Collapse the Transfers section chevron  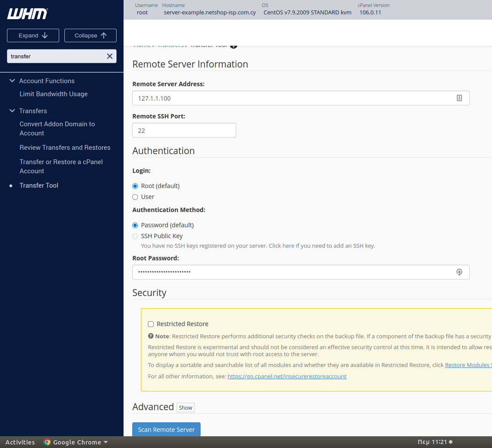pos(12,111)
